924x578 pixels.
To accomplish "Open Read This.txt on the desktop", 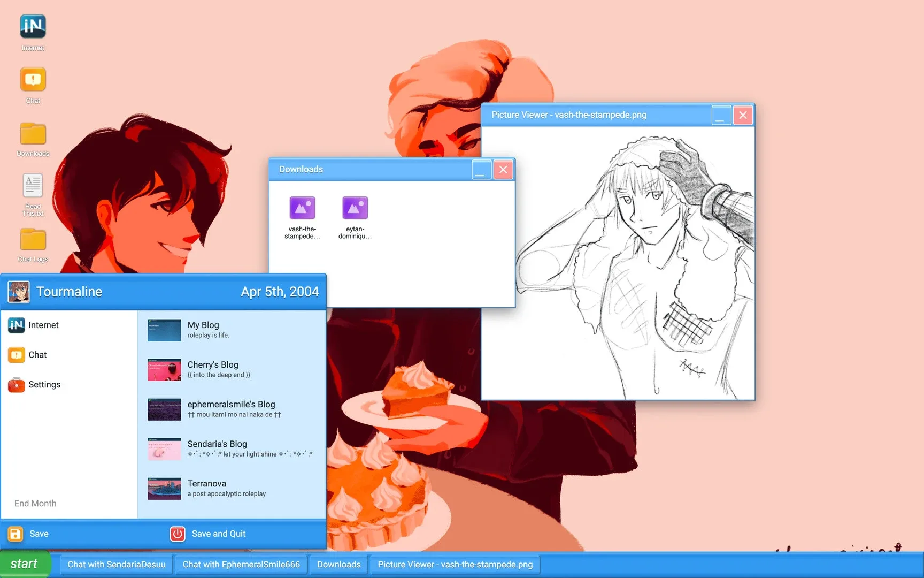I will (32, 190).
